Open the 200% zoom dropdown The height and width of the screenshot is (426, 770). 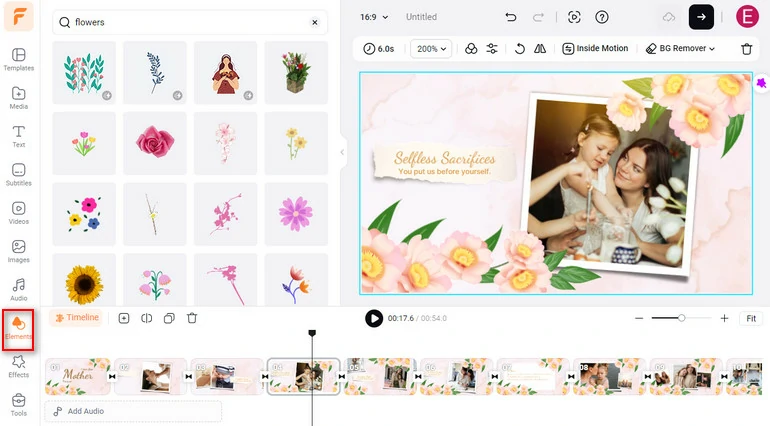click(x=431, y=49)
